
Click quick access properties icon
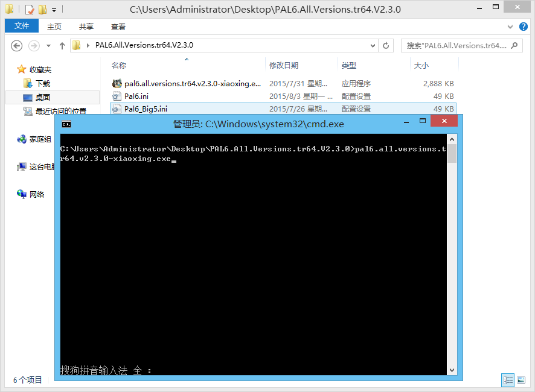30,9
